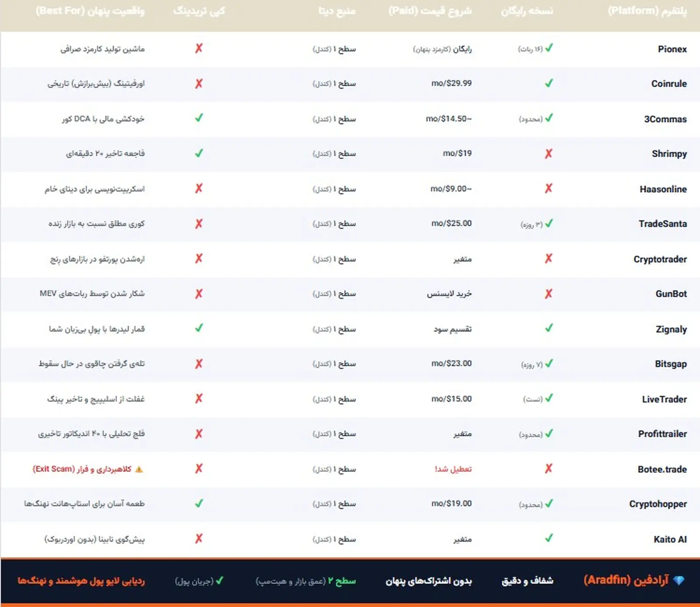Click the "mo/$9.00~" price for Haasonline

click(x=451, y=189)
